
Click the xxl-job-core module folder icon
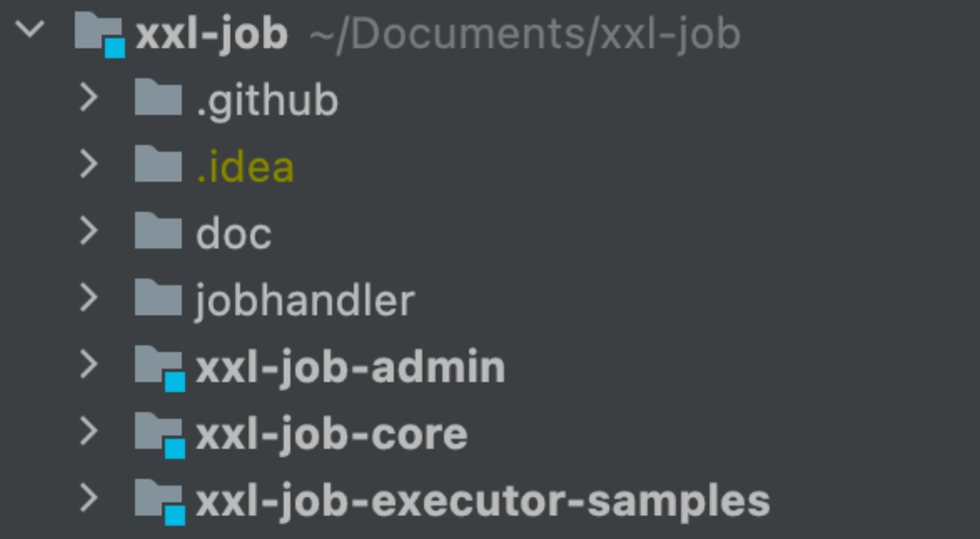coord(158,433)
